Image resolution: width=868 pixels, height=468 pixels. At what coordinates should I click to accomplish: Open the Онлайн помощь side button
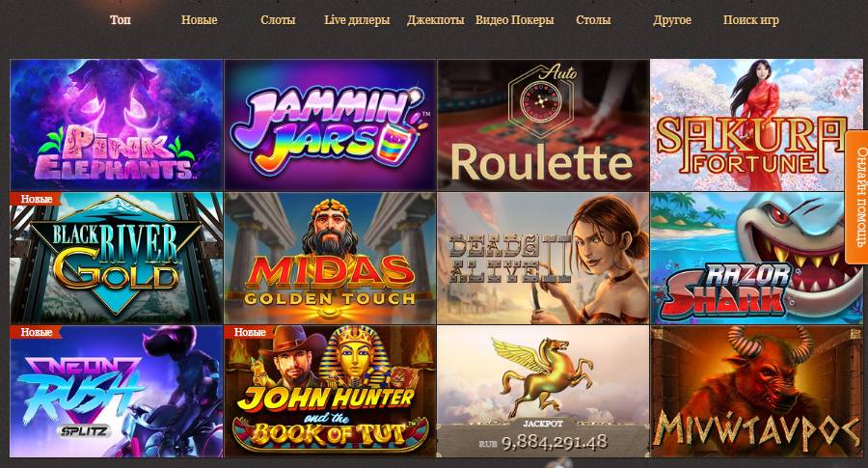click(x=857, y=197)
